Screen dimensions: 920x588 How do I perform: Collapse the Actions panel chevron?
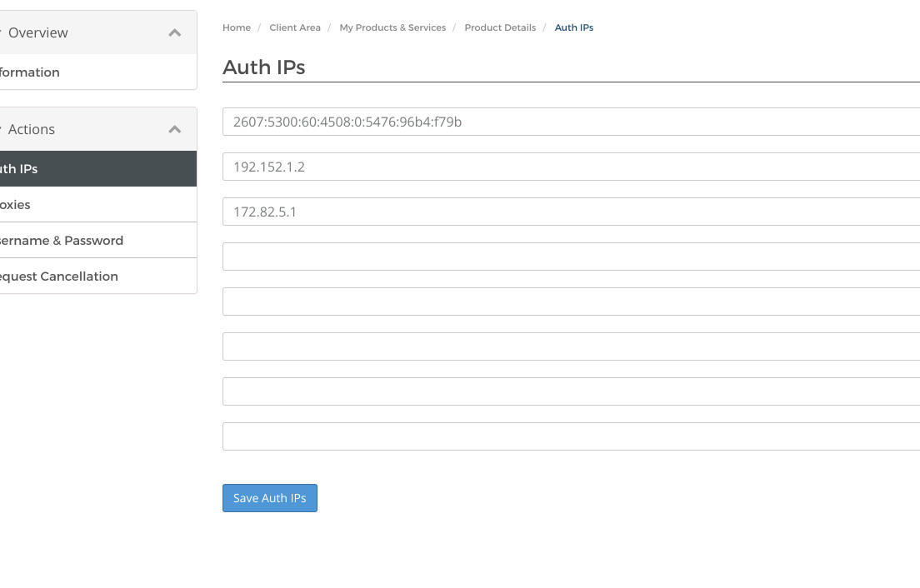point(174,130)
